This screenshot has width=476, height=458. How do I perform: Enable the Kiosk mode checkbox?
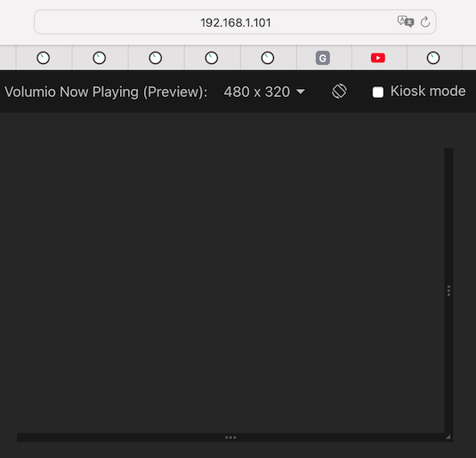[x=378, y=92]
